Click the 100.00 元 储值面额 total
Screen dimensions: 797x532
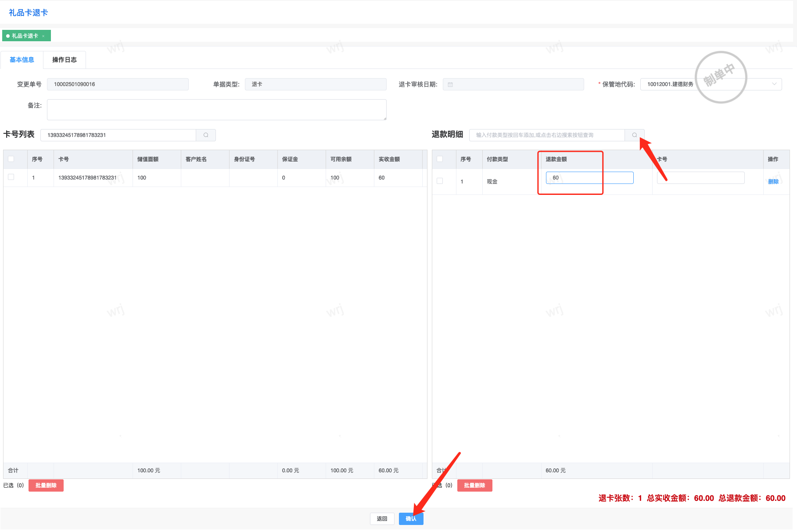tap(149, 471)
